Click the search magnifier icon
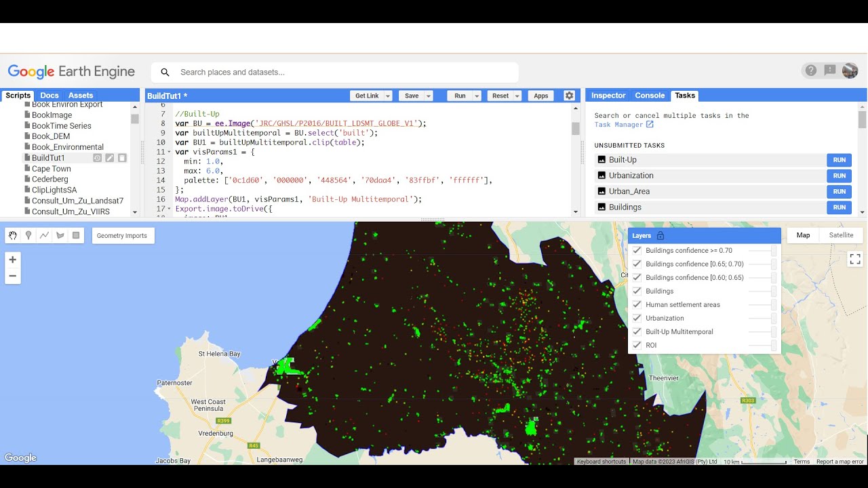Viewport: 868px width, 488px height. coord(165,73)
